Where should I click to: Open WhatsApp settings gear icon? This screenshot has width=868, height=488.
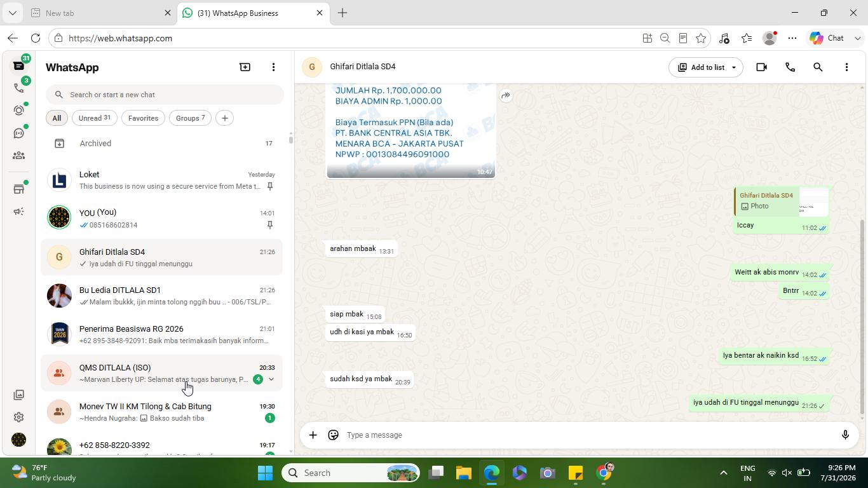point(18,417)
